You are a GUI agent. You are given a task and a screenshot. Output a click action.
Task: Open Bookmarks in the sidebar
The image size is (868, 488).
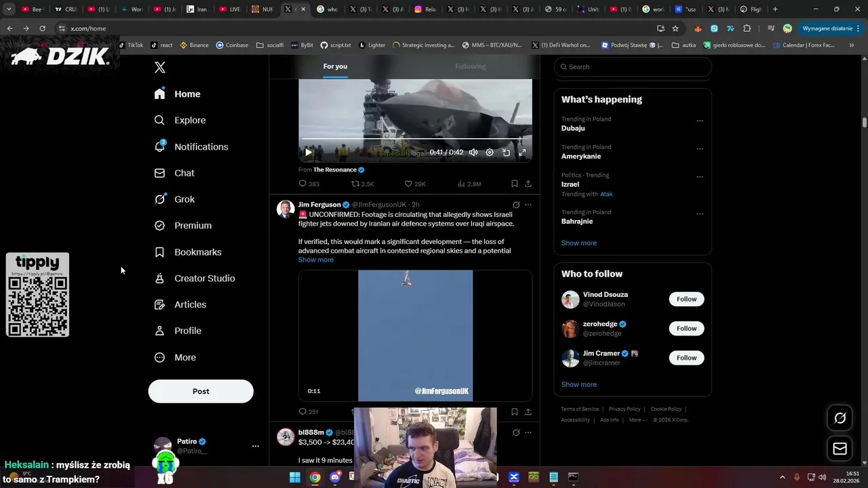(x=188, y=252)
